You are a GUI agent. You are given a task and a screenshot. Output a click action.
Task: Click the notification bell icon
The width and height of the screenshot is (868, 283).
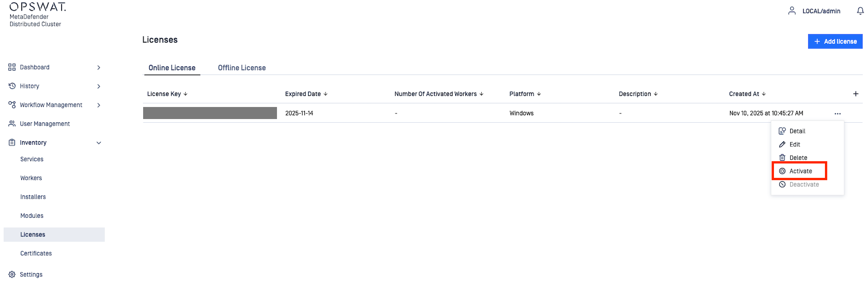pos(860,11)
